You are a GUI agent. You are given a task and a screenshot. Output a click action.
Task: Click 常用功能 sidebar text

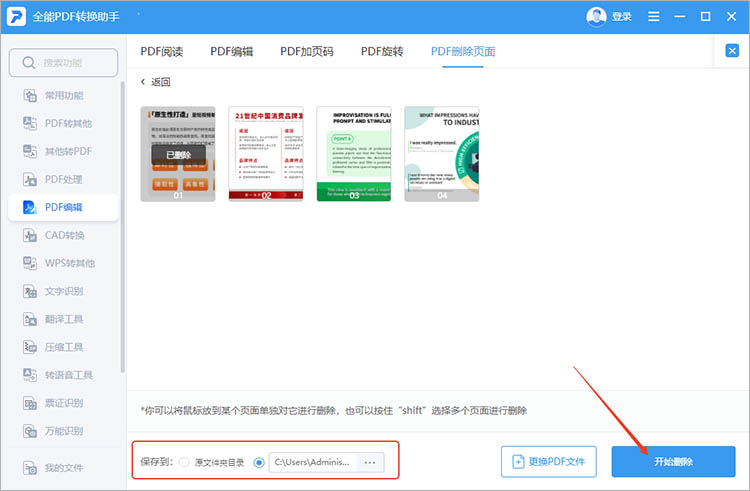pyautogui.click(x=64, y=96)
